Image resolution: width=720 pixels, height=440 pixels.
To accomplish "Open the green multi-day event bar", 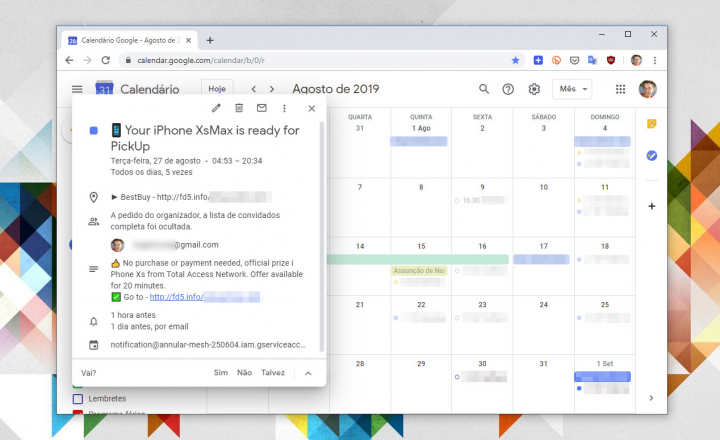I will 418,259.
